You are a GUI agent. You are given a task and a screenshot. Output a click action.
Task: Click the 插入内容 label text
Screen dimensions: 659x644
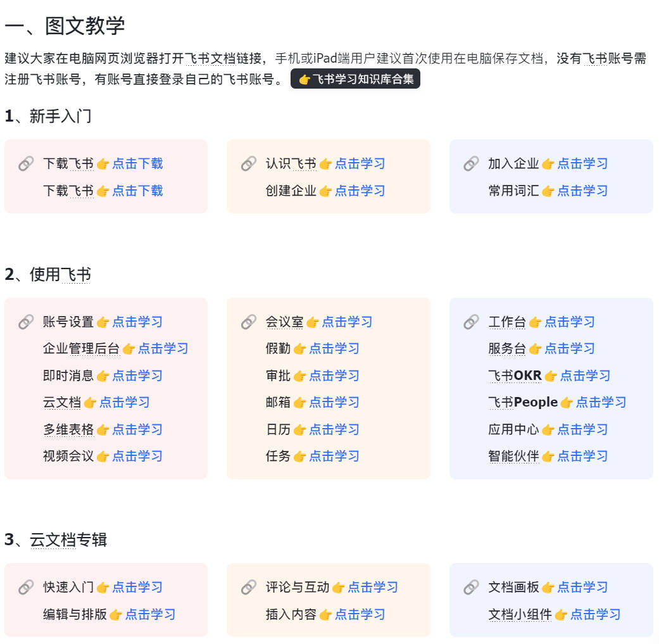291,614
